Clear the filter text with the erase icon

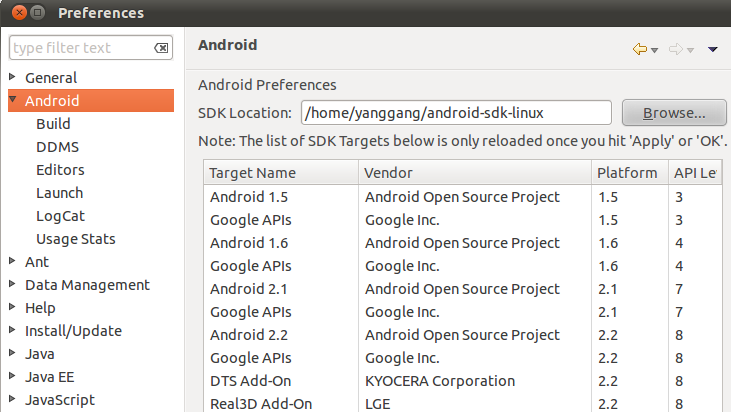[161, 48]
